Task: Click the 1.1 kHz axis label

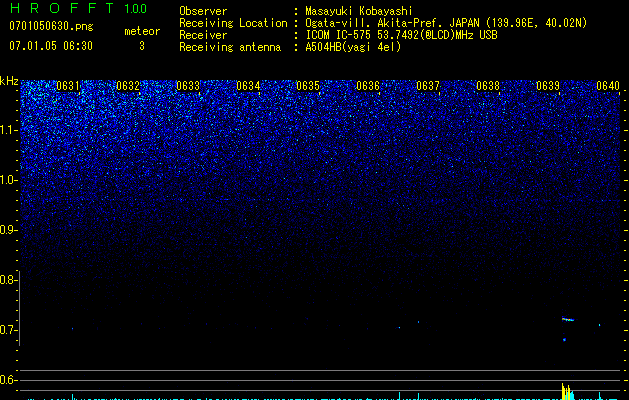Action: (x=8, y=130)
